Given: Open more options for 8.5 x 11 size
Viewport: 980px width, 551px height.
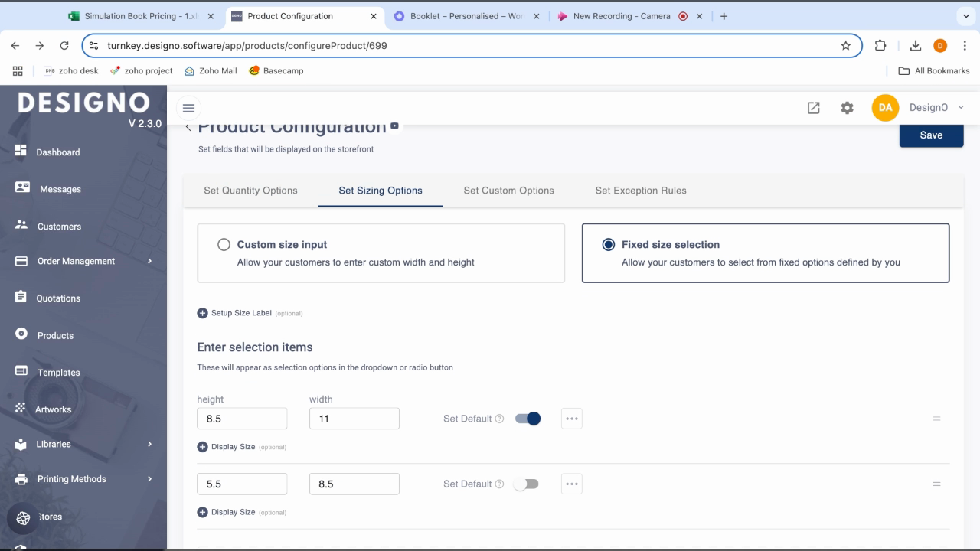Looking at the screenshot, I should (x=571, y=419).
